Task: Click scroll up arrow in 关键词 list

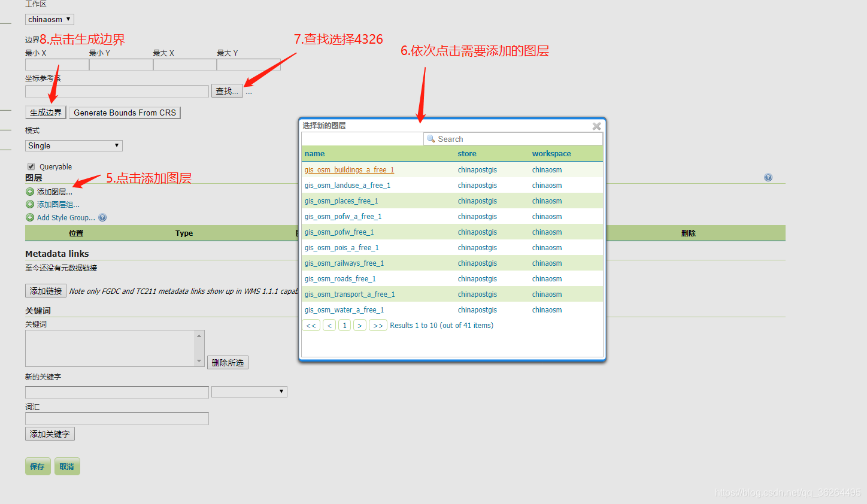Action: click(x=199, y=336)
